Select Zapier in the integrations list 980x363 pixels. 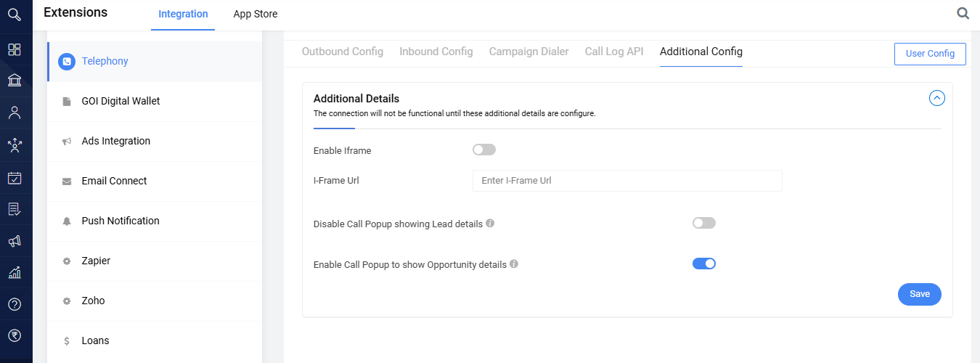coord(96,261)
